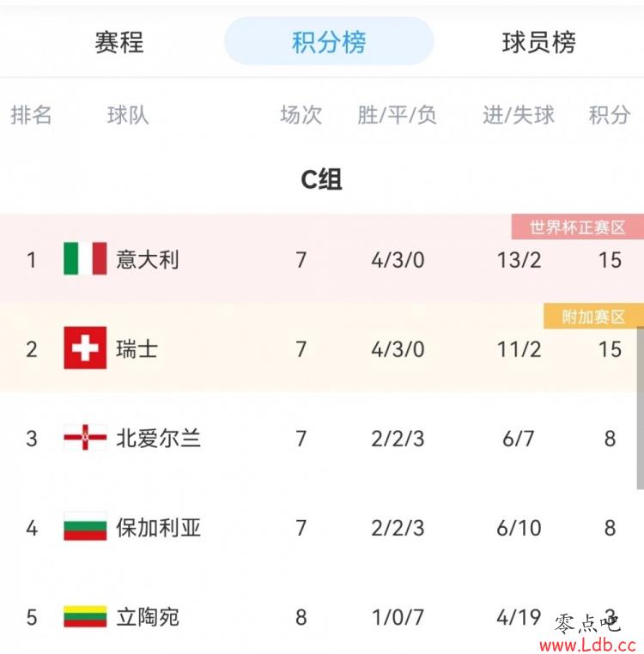Image resolution: width=644 pixels, height=654 pixels.
Task: Switch to the 球员榜 tab
Action: (x=539, y=43)
